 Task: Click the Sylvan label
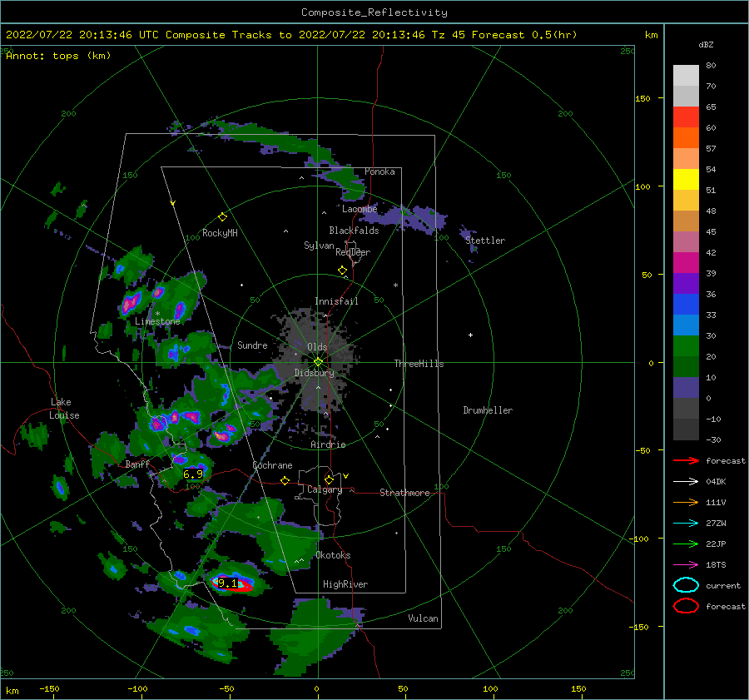coord(319,246)
